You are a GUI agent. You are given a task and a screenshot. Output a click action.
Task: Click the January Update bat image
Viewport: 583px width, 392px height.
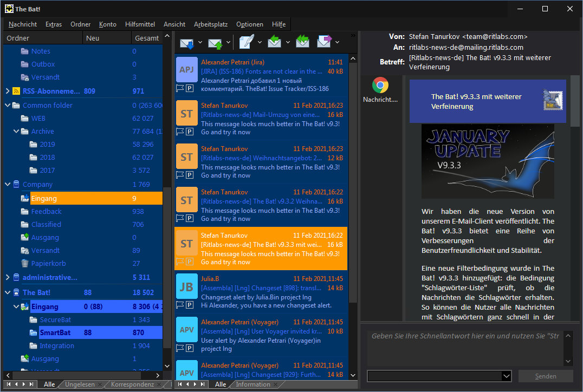pos(488,161)
